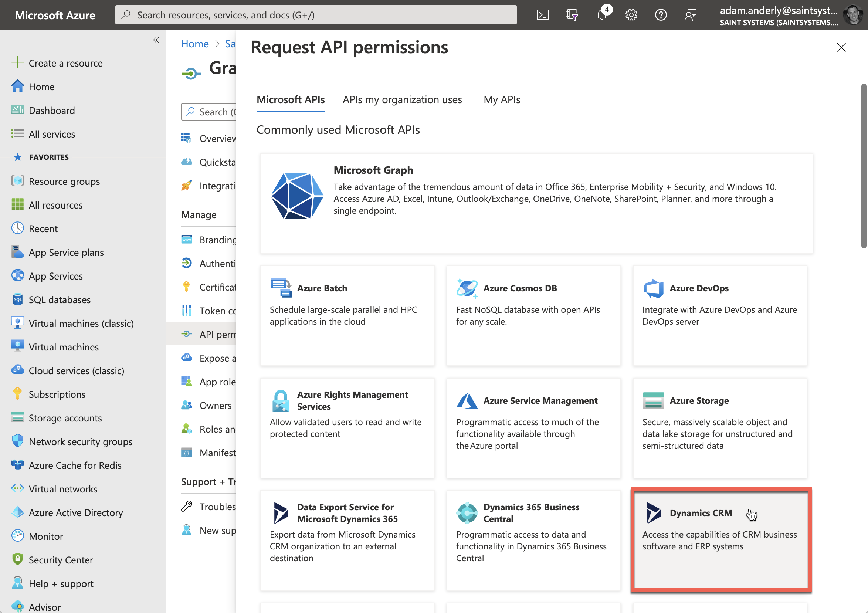
Task: Select the Azure Batch API card
Action: click(347, 316)
